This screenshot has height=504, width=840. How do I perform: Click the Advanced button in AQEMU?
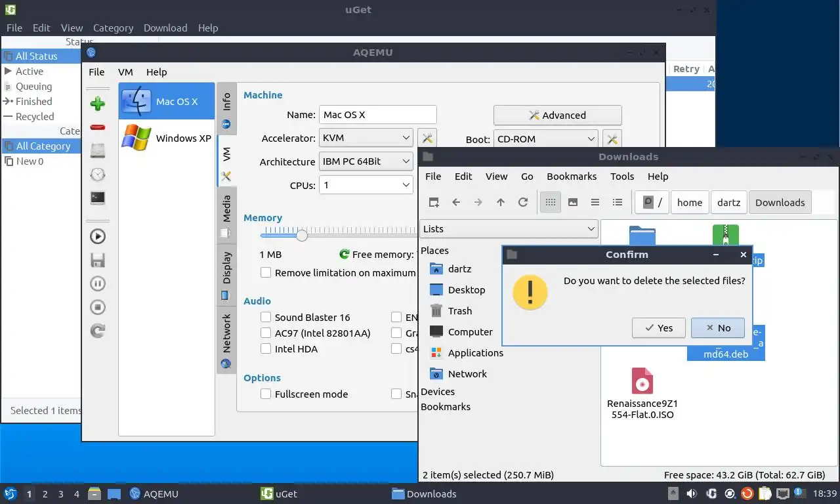pyautogui.click(x=557, y=115)
